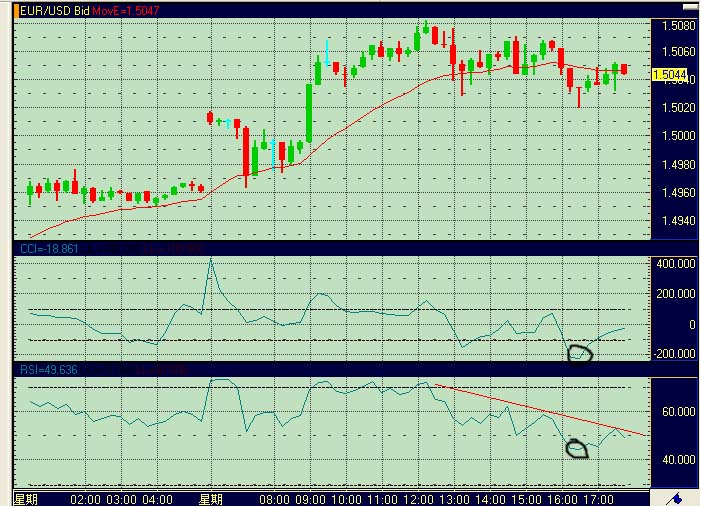Click the 08:00 time axis label
The width and height of the screenshot is (701, 506).
click(274, 499)
